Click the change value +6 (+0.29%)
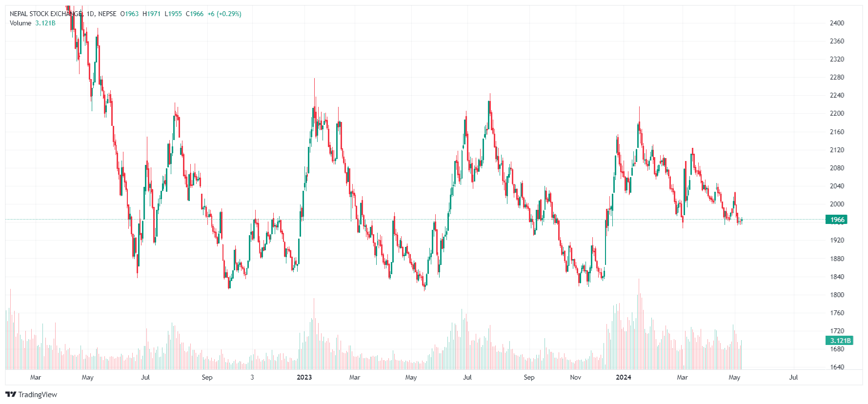Image resolution: width=868 pixels, height=404 pixels. (x=224, y=14)
